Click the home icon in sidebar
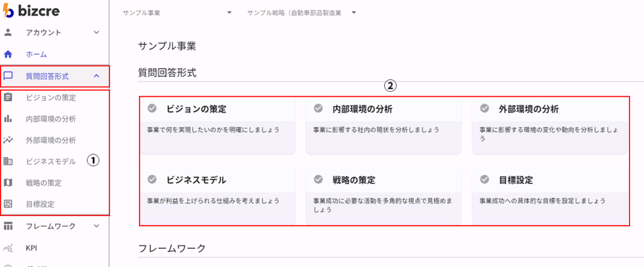The width and height of the screenshot is (644, 267). (8, 55)
